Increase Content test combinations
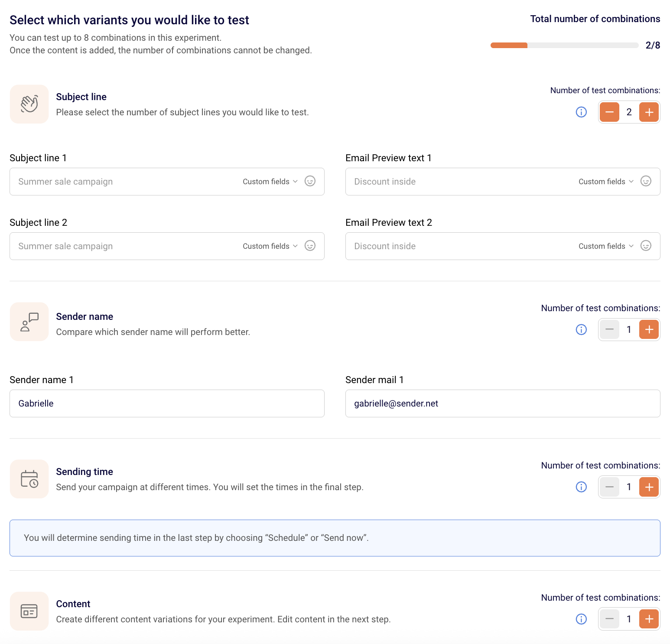670x644 pixels. [649, 619]
